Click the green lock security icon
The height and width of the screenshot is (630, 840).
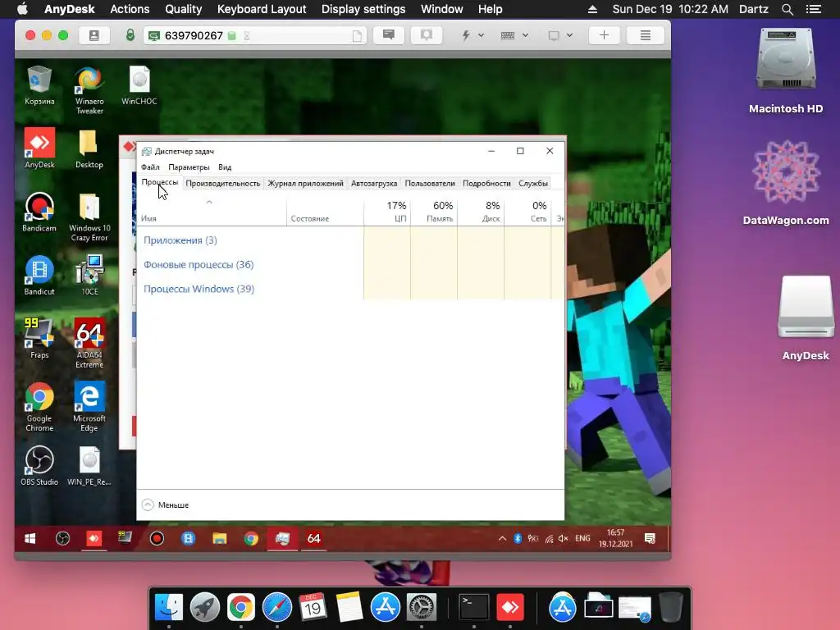click(x=130, y=35)
